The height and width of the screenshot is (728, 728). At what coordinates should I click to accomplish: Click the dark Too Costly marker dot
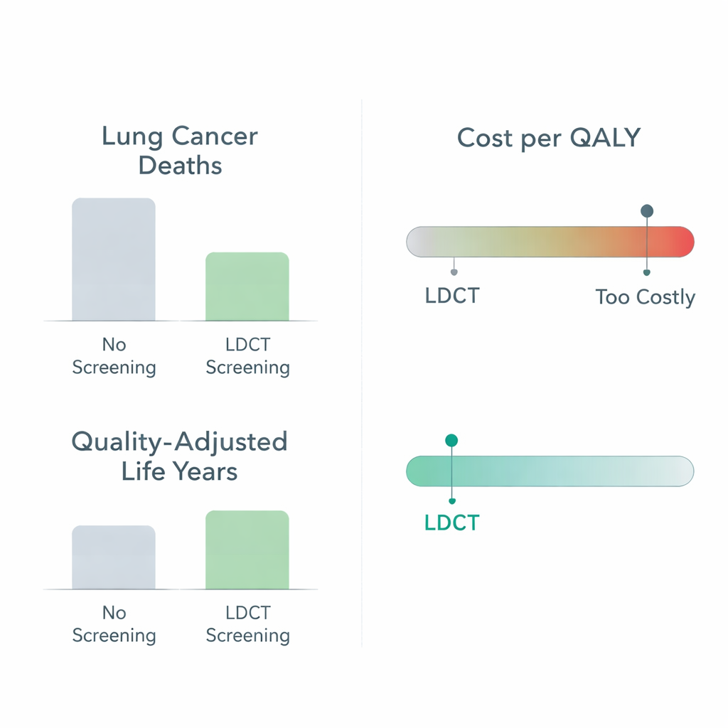click(x=646, y=210)
